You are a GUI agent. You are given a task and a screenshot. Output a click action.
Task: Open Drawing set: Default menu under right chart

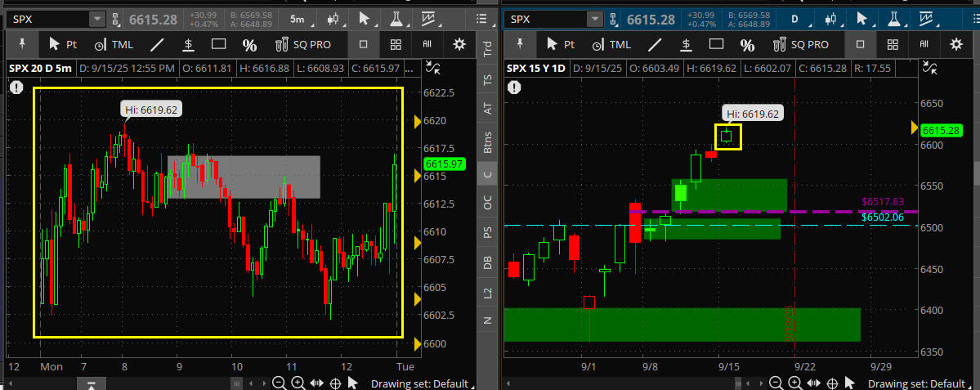tap(916, 383)
